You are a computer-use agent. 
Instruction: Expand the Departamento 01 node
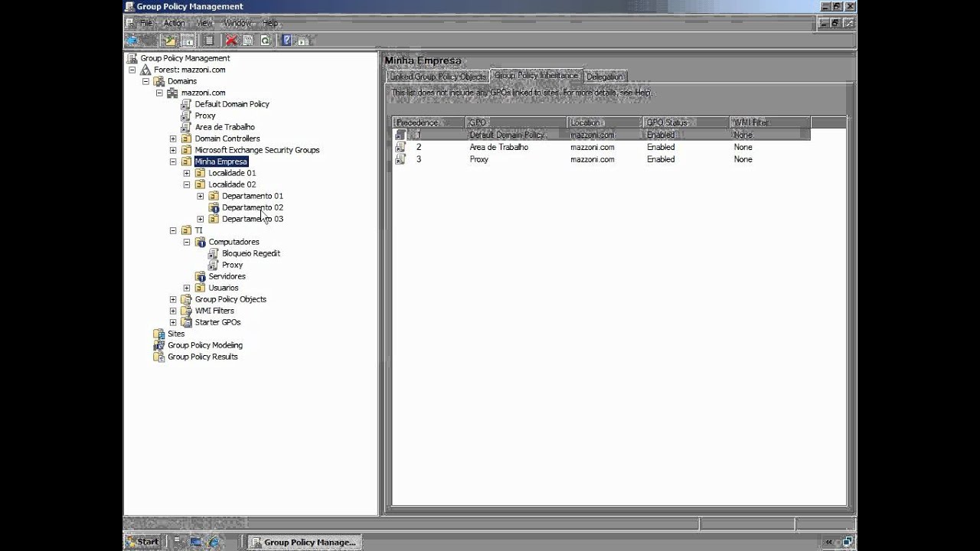[x=201, y=196]
